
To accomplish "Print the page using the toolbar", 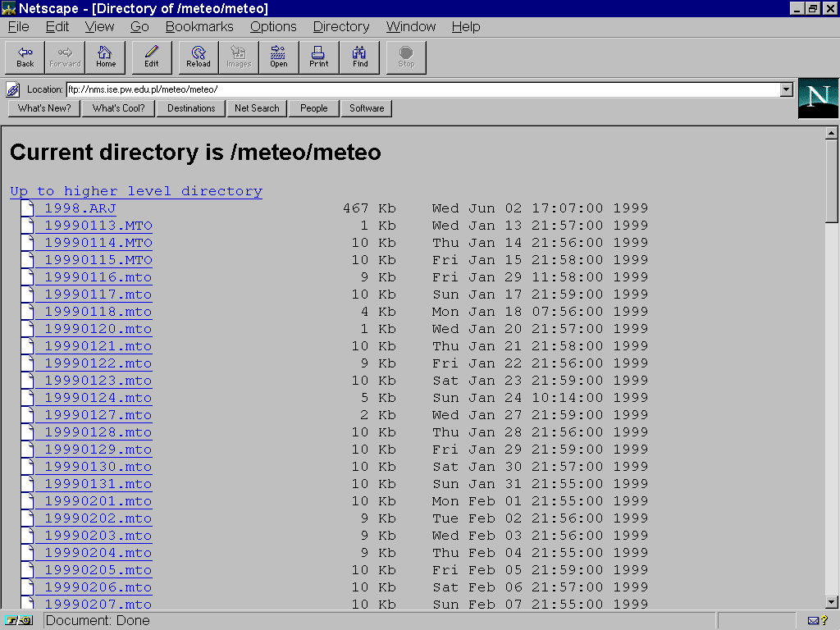I will (x=319, y=57).
